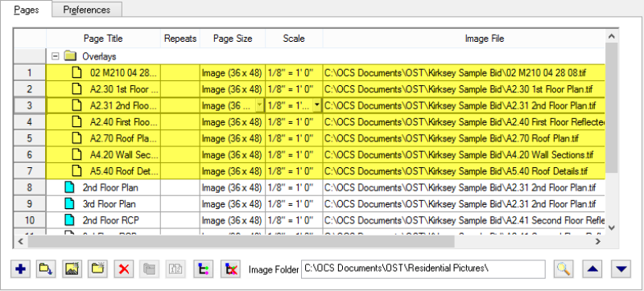Click the folder with arrow import icon
This screenshot has height=291, width=644.
(46, 269)
